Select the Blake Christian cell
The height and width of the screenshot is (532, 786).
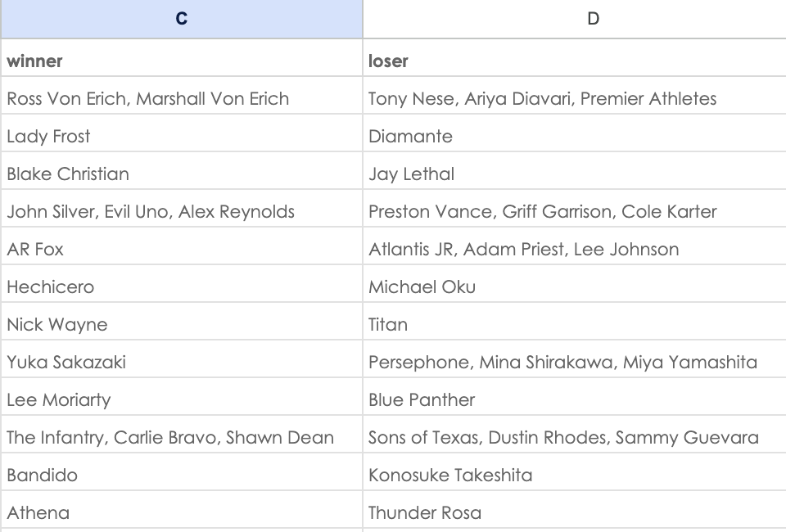tap(182, 170)
